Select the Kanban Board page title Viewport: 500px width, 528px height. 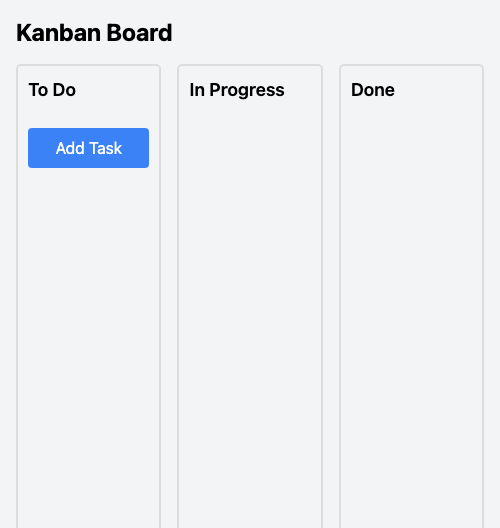tap(94, 33)
